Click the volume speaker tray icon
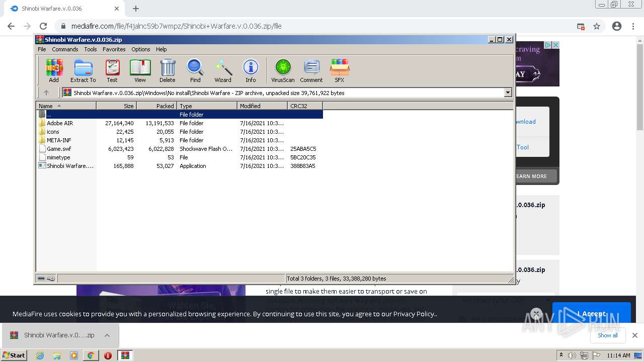This screenshot has height=362, width=644. (x=572, y=355)
